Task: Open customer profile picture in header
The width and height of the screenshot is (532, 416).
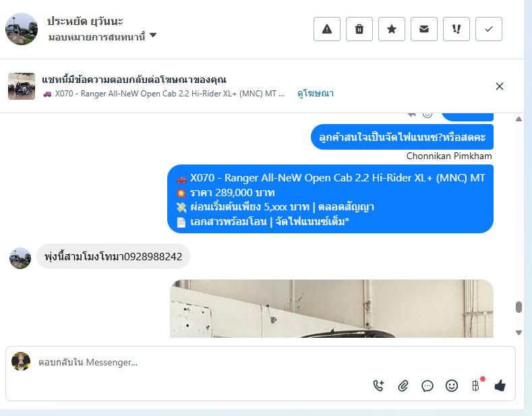Action: point(22,29)
